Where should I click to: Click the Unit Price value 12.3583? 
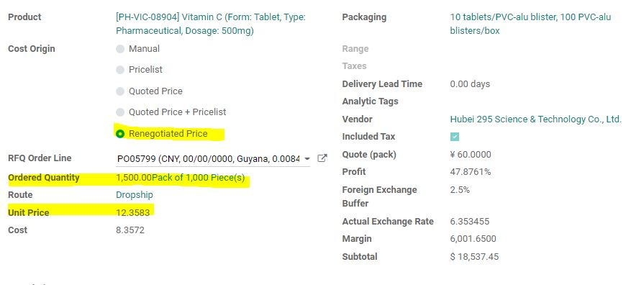[132, 212]
